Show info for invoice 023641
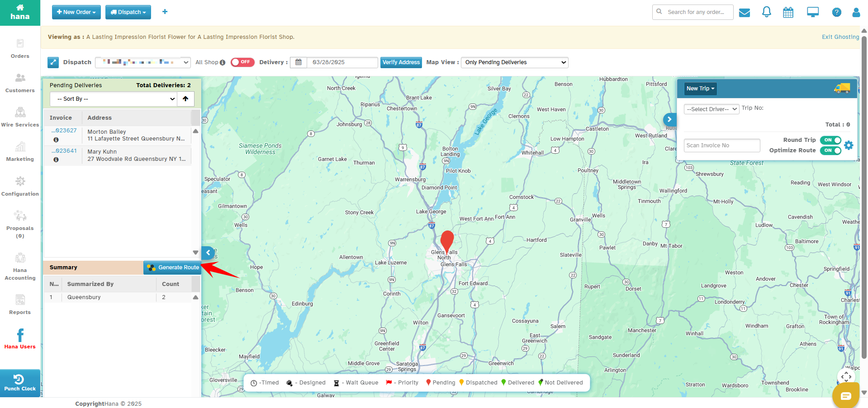868x408 pixels. pos(56,160)
